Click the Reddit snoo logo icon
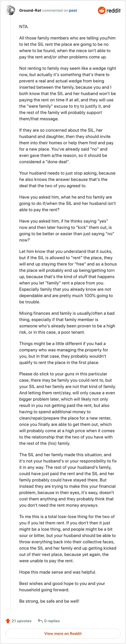This screenshot has width=126, height=644. [x=102, y=10]
